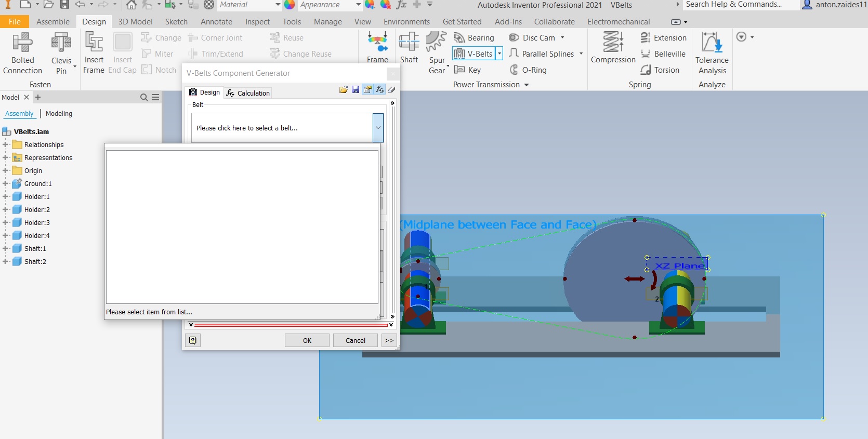Click the eraser icon in generator dialog
Viewport: 868px width, 439px height.
[392, 90]
